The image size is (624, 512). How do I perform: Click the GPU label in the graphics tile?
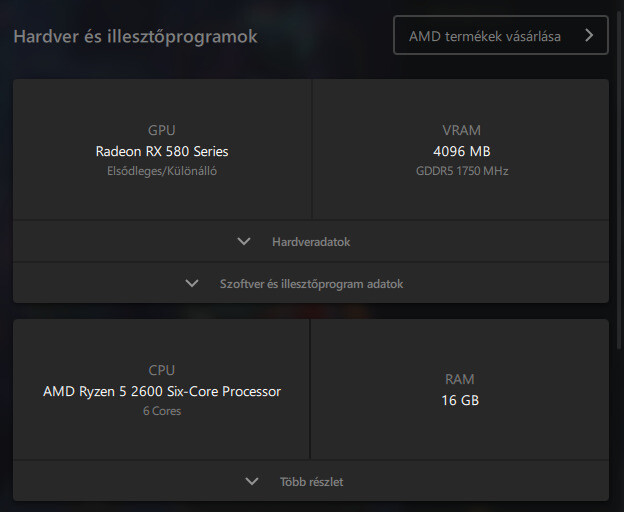(x=162, y=131)
